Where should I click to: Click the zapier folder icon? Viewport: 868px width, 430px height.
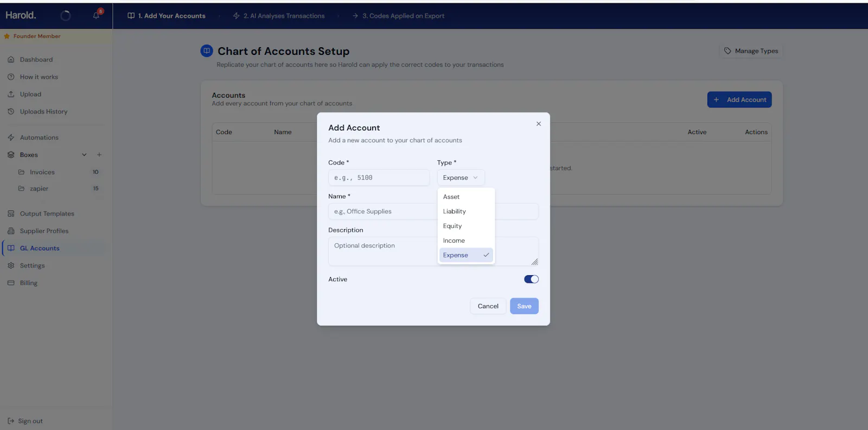22,188
